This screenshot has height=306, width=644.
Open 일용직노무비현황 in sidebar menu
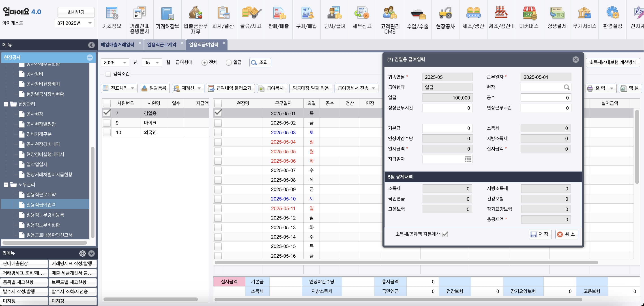43,225
